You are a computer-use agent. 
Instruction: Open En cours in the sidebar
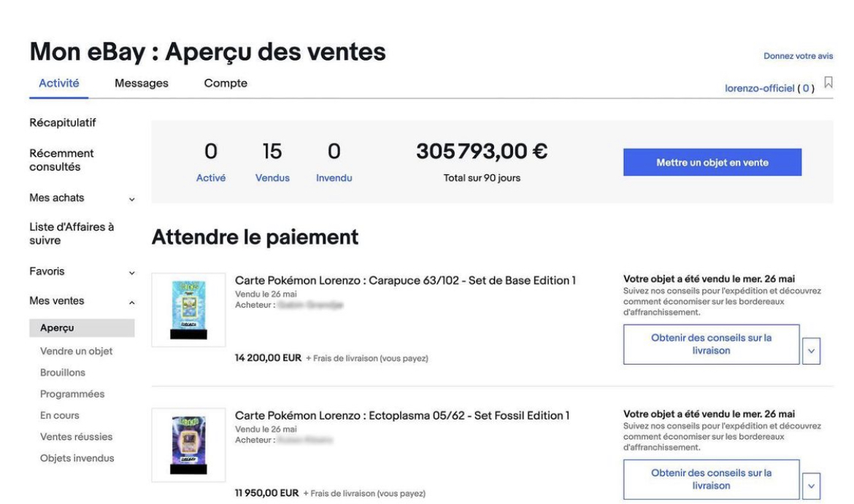[x=59, y=415]
